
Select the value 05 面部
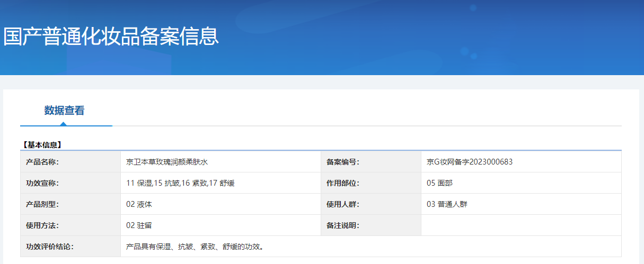click(x=439, y=183)
